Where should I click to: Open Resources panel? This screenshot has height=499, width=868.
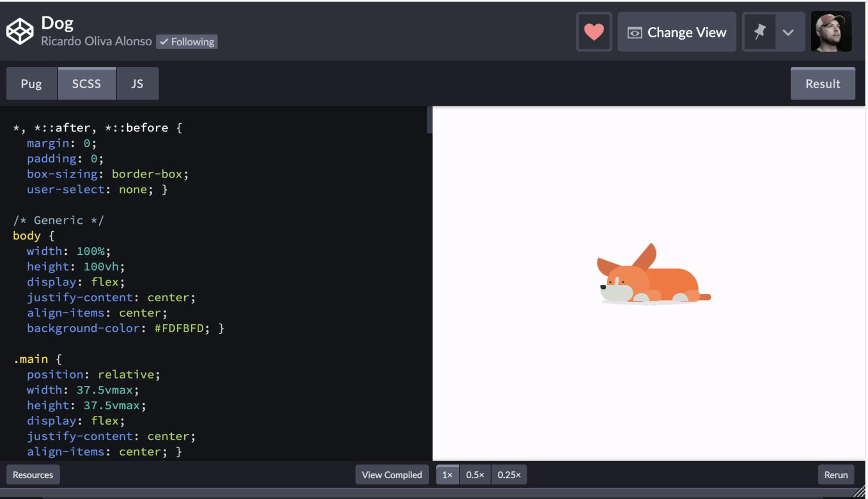click(32, 475)
